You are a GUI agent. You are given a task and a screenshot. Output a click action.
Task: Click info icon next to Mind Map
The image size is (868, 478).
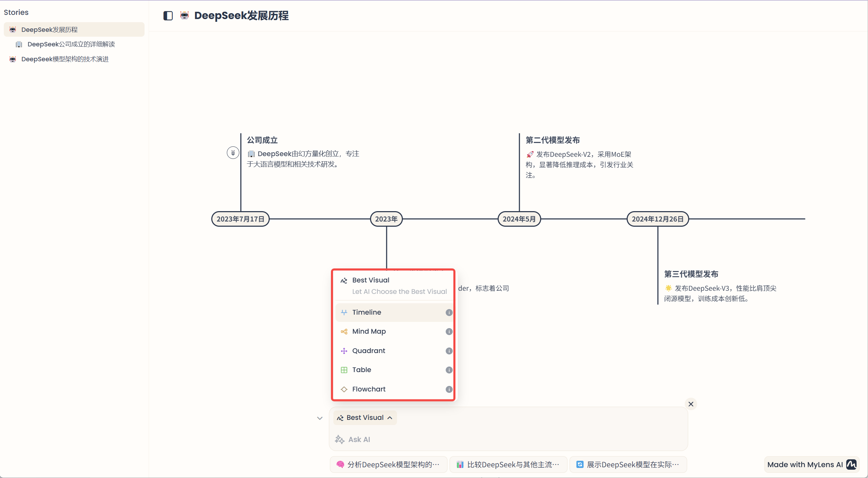pyautogui.click(x=449, y=332)
